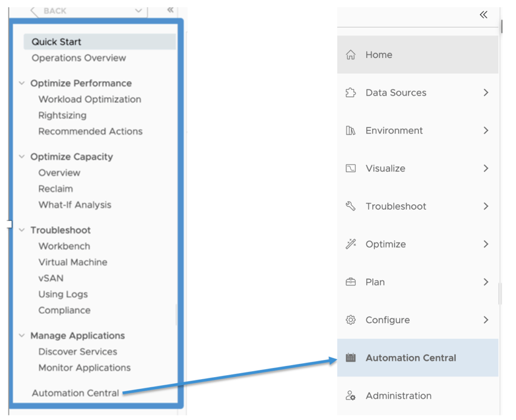Click the Optimize magic wand icon

(x=351, y=244)
